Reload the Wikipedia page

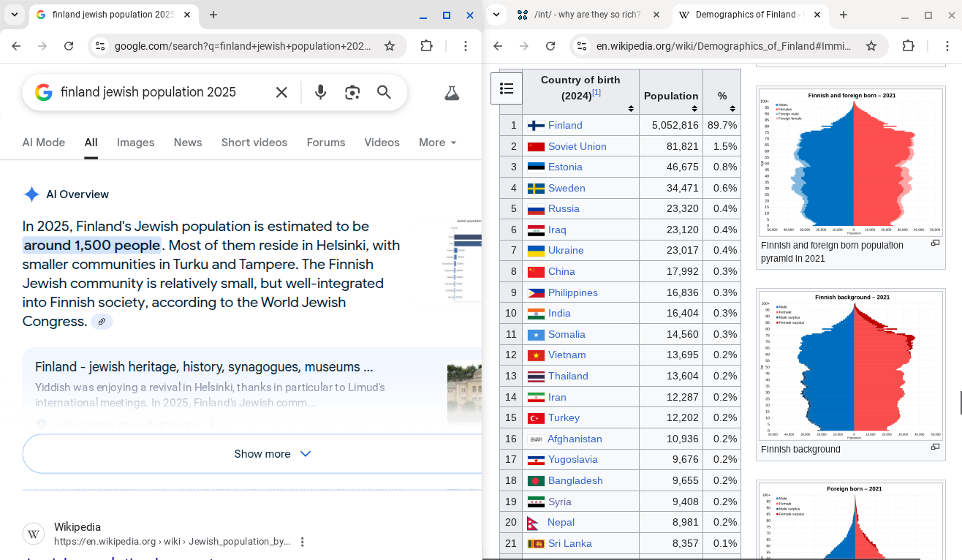click(x=550, y=46)
